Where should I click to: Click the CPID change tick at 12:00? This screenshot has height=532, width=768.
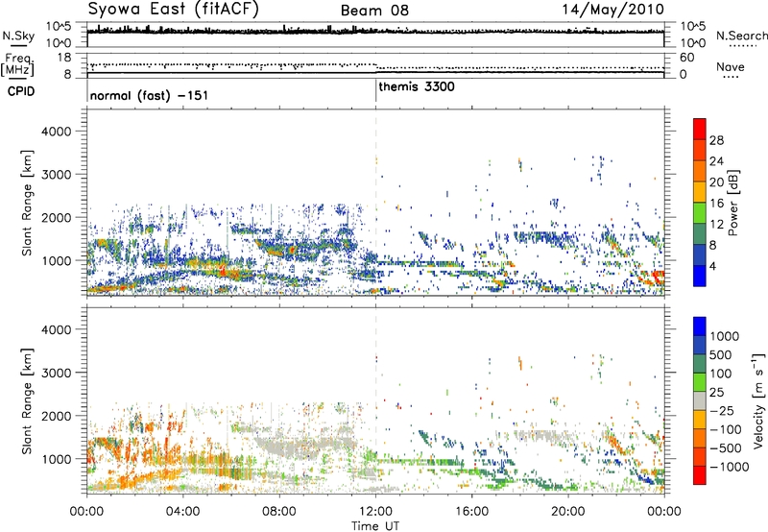click(x=376, y=90)
